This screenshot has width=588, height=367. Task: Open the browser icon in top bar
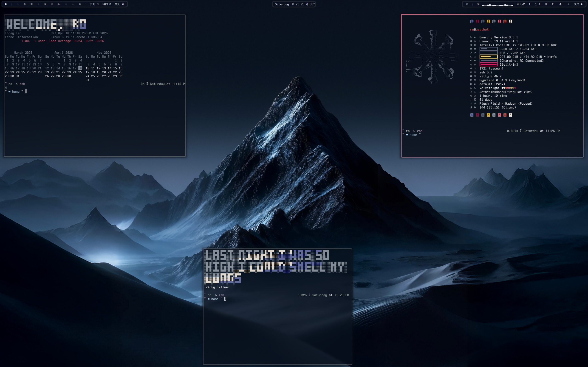(25, 4)
